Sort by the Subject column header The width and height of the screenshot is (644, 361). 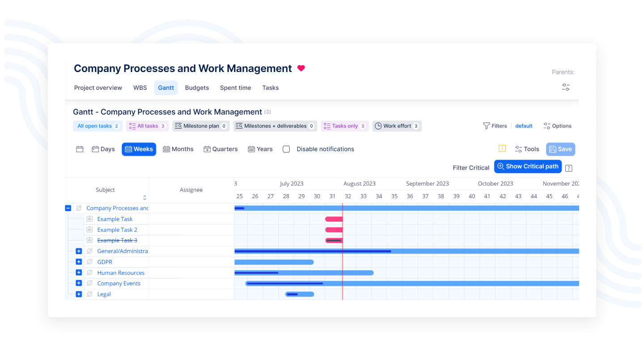(106, 190)
